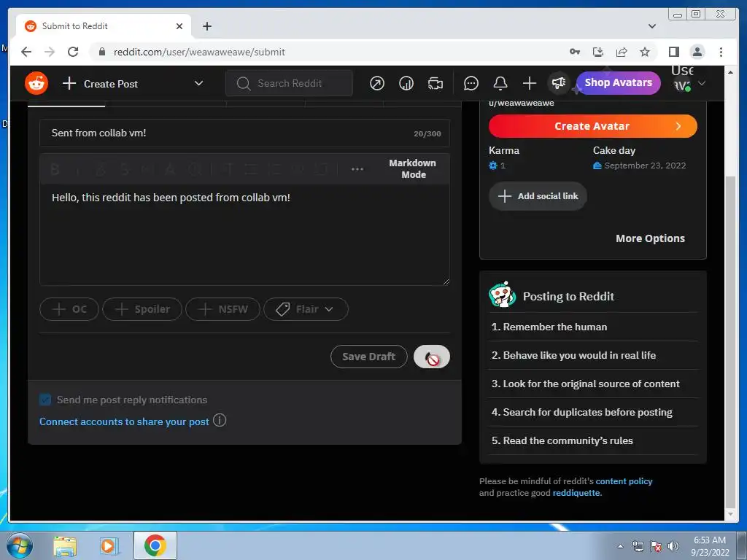The image size is (747, 560).
Task: Open the Reddit home logo
Action: coord(36,84)
